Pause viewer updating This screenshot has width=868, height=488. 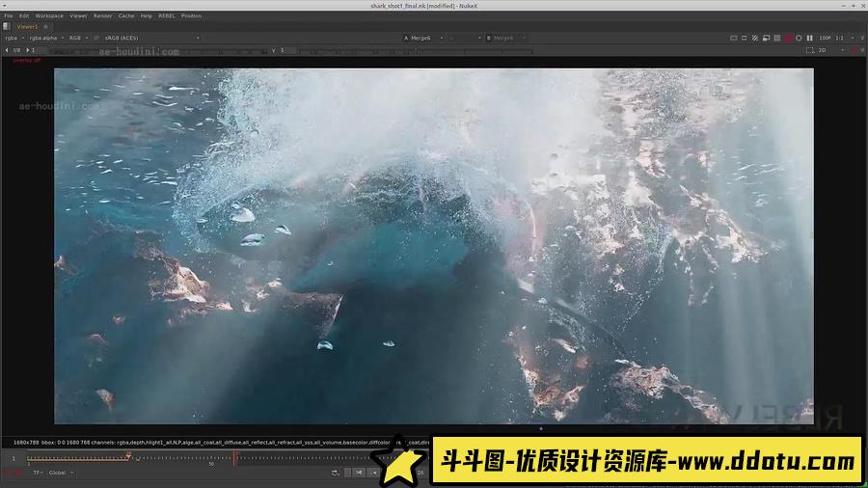(x=810, y=39)
